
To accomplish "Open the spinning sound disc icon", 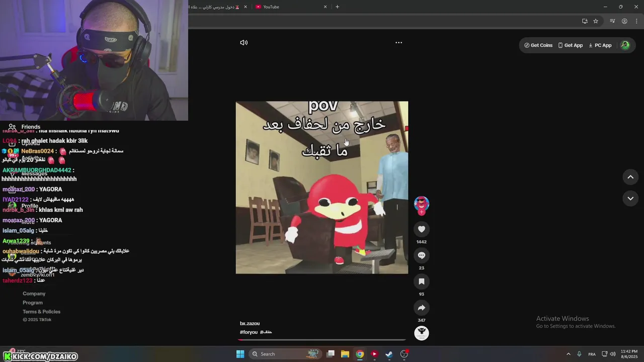I will tap(422, 333).
